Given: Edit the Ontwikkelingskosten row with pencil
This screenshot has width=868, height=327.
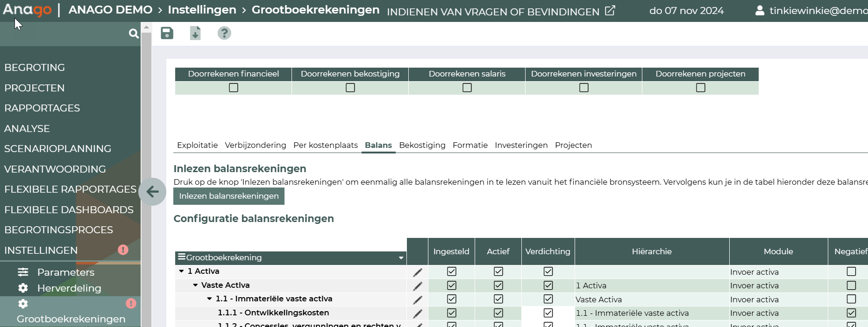Looking at the screenshot, I should [x=418, y=314].
